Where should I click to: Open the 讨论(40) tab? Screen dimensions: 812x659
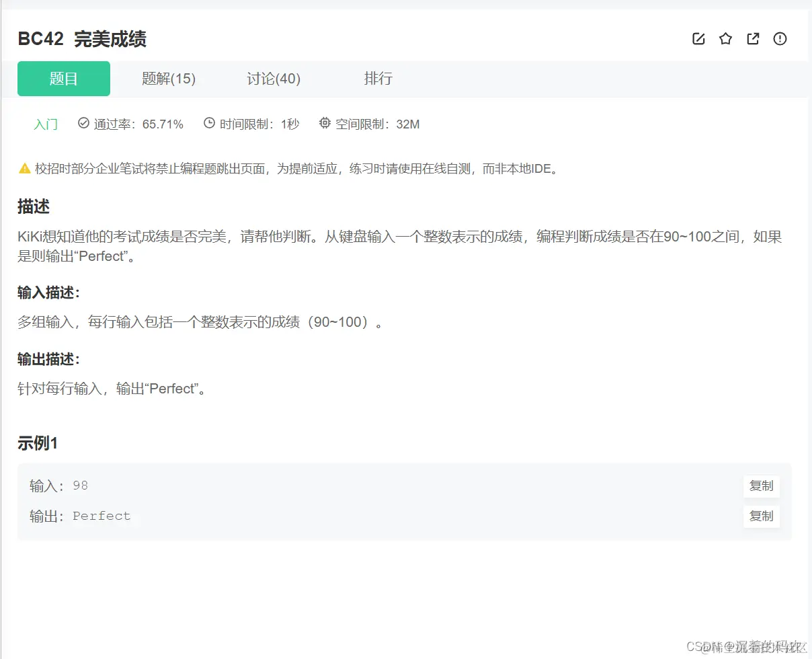coord(273,79)
